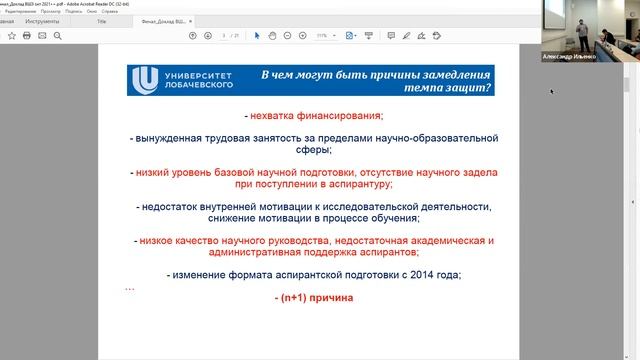Click the page number input field

pyautogui.click(x=224, y=36)
